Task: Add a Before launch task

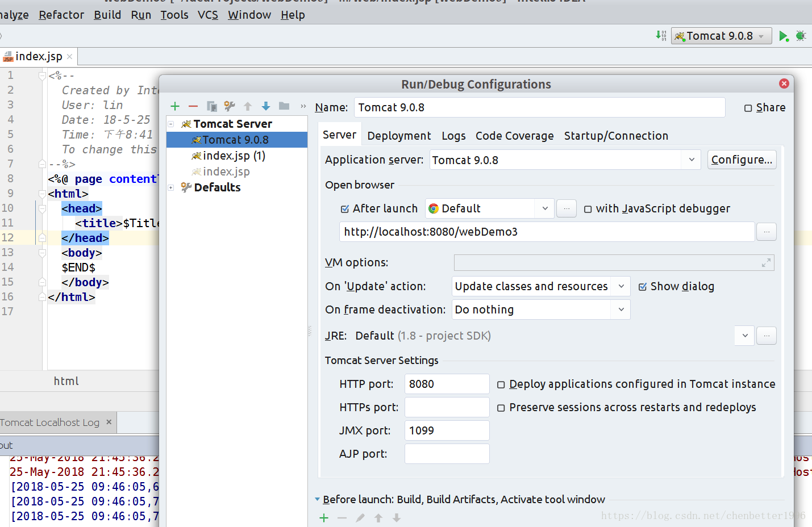Action: tap(324, 518)
